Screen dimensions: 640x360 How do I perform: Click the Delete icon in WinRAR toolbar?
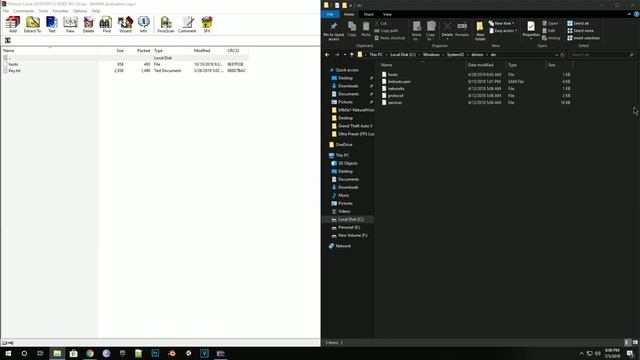(88, 24)
